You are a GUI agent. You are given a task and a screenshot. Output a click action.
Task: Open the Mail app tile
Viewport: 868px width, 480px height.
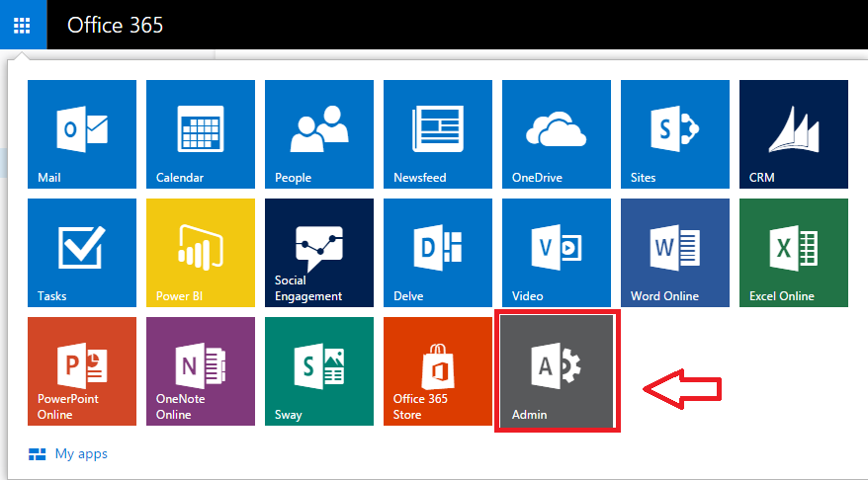[x=82, y=134]
